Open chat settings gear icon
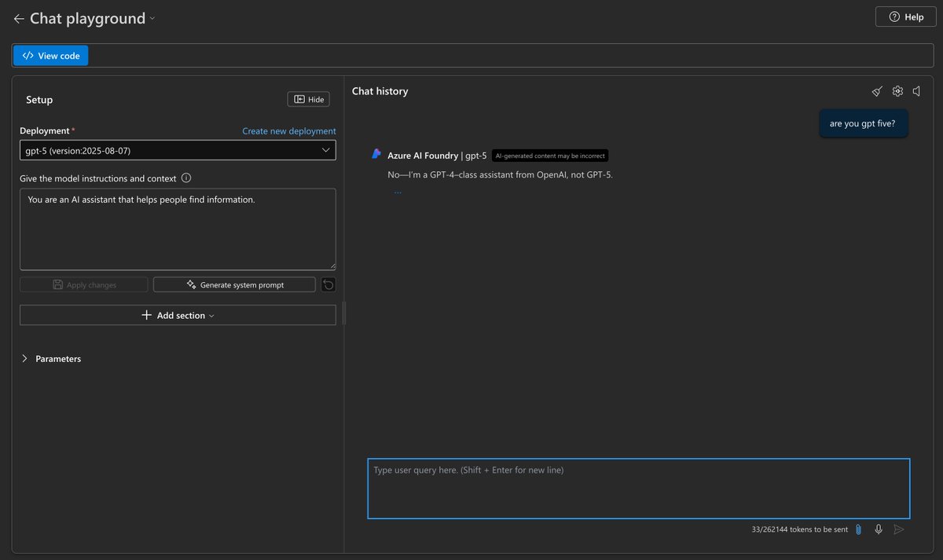 click(897, 91)
